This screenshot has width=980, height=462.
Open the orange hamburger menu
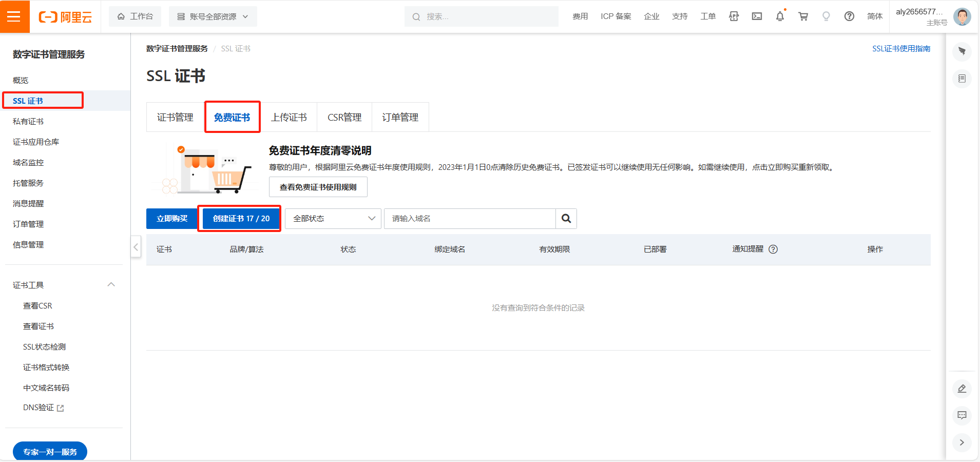tap(14, 16)
